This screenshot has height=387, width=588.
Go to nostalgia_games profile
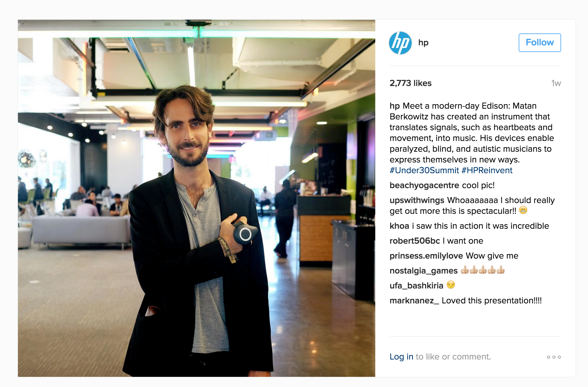423,271
